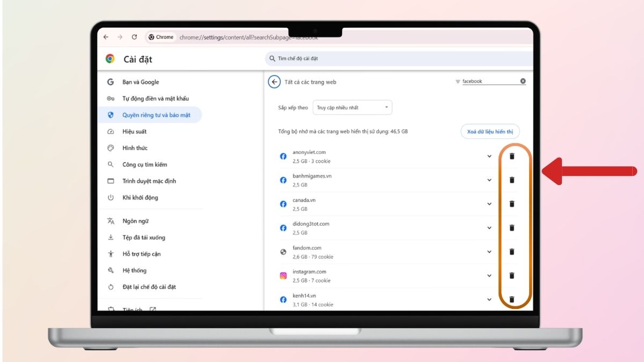Click Tìm chế độ cài đặt search box

(x=399, y=58)
